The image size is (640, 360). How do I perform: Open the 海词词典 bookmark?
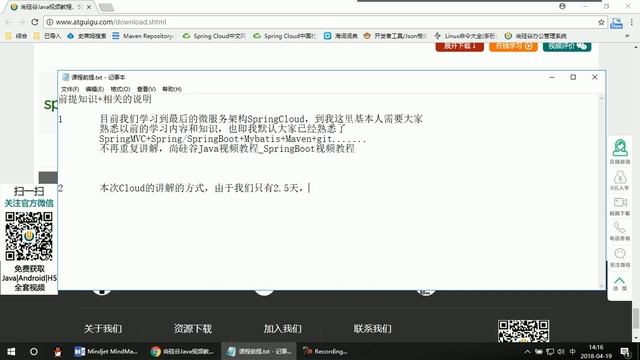pos(340,36)
